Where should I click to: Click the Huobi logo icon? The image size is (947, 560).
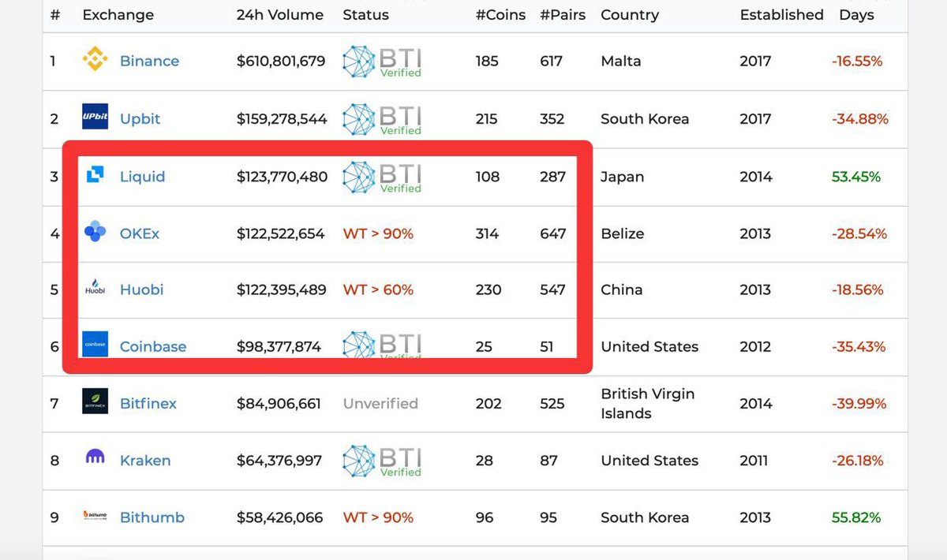coord(95,289)
